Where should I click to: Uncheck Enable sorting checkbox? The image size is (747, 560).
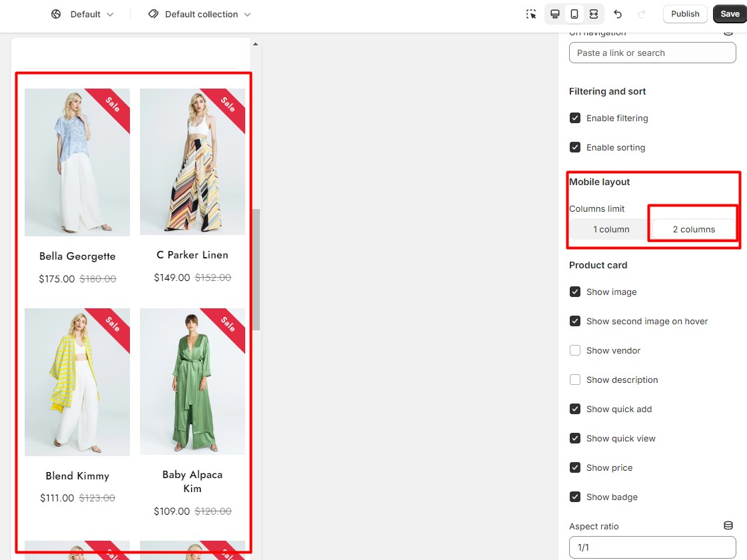coord(575,147)
